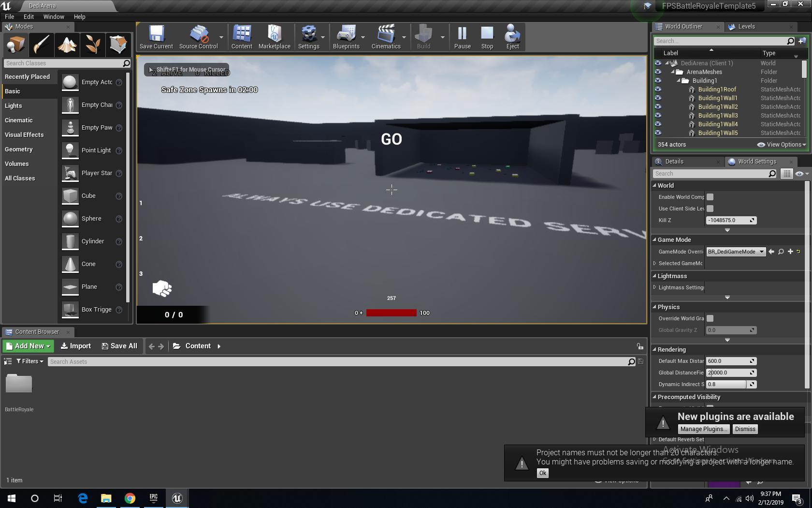Collapse the Building1 folder tree
Screen dimensions: 812x508
[x=679, y=81]
